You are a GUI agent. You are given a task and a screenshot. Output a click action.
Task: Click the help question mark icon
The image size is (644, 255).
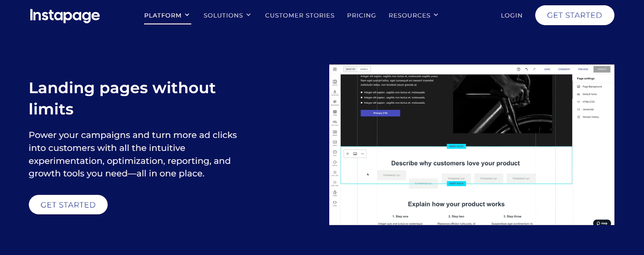click(518, 69)
